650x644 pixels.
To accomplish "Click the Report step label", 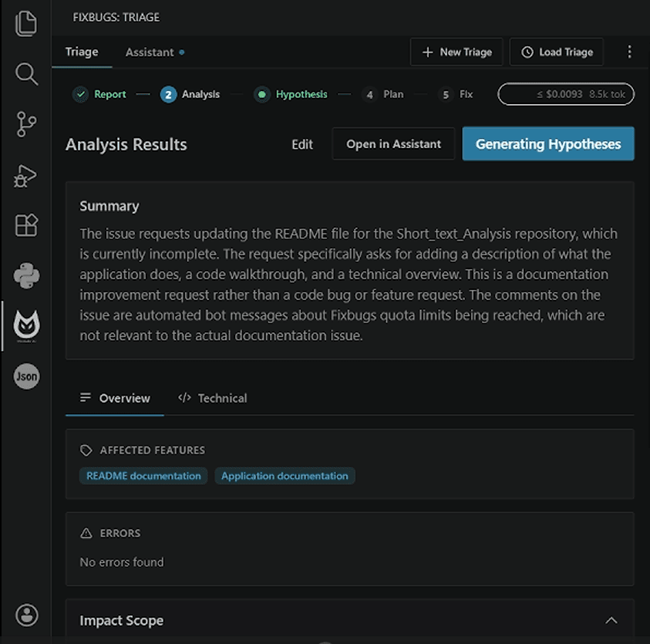I will click(109, 95).
